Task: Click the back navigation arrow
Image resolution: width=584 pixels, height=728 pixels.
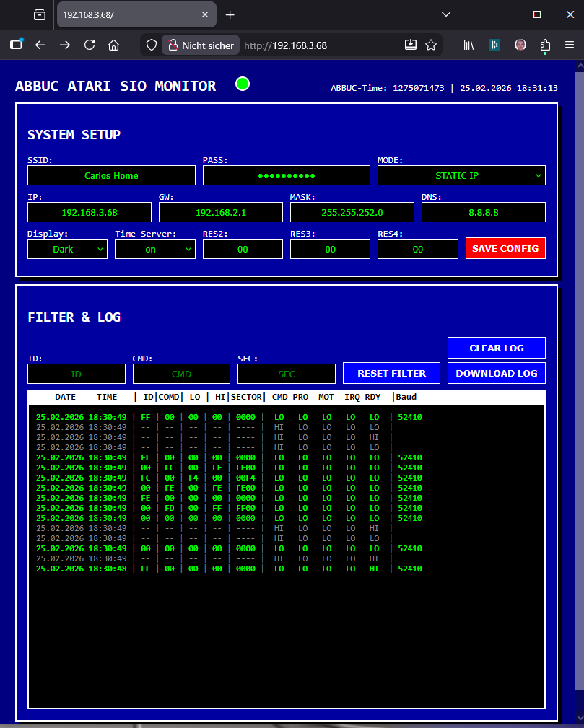Action: [x=40, y=44]
